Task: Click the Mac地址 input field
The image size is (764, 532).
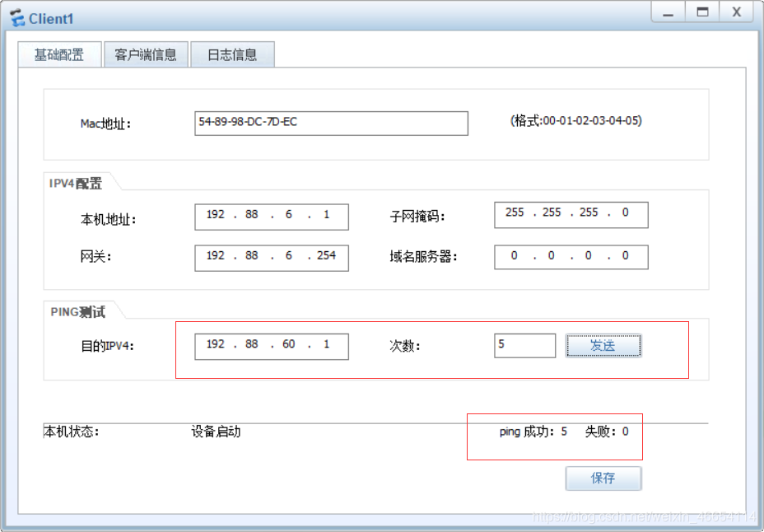Action: coord(331,124)
